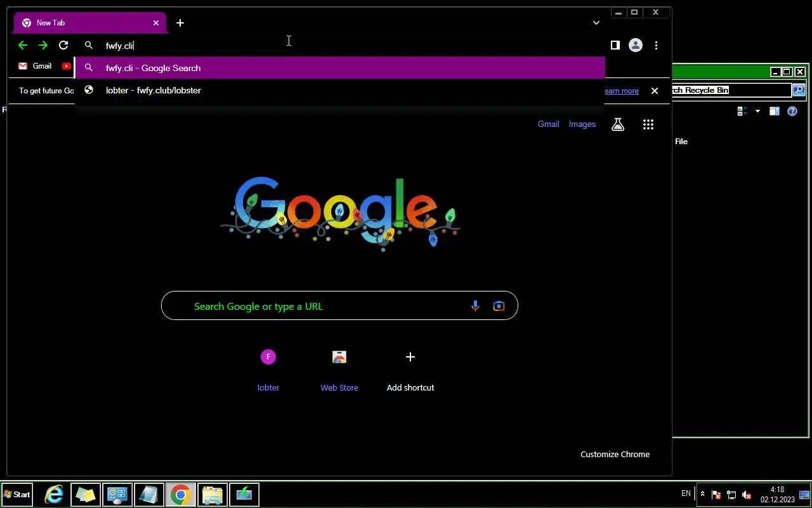Toggle the Chrome side panel icon

(615, 45)
